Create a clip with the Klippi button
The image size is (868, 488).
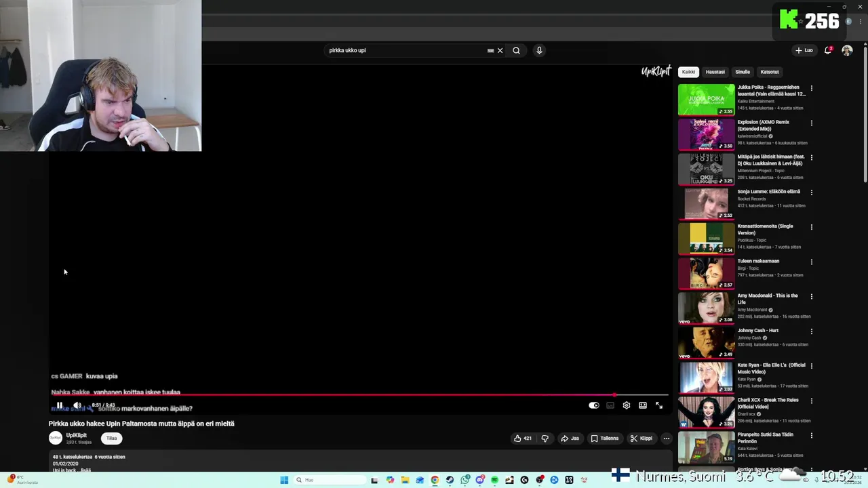coord(642,439)
